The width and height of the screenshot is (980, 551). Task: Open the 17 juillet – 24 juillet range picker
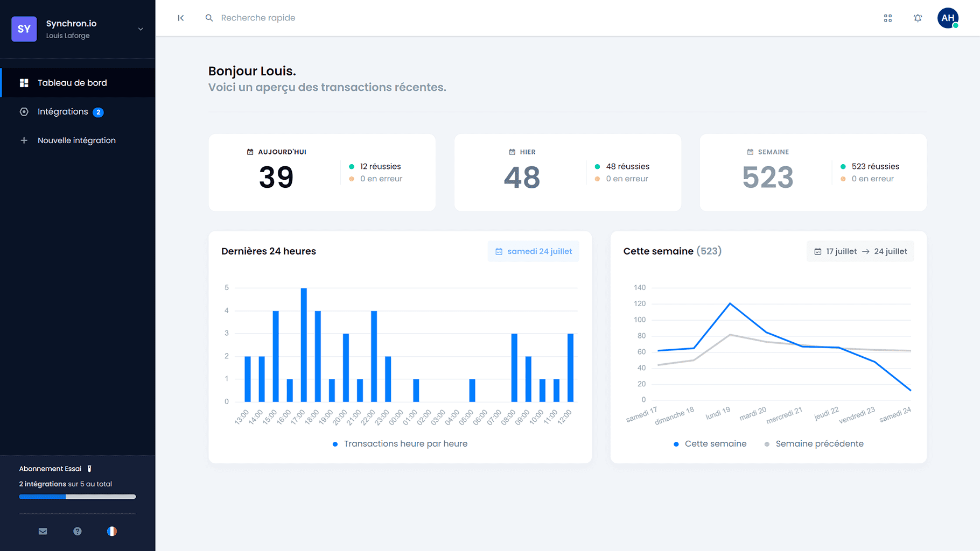click(860, 251)
